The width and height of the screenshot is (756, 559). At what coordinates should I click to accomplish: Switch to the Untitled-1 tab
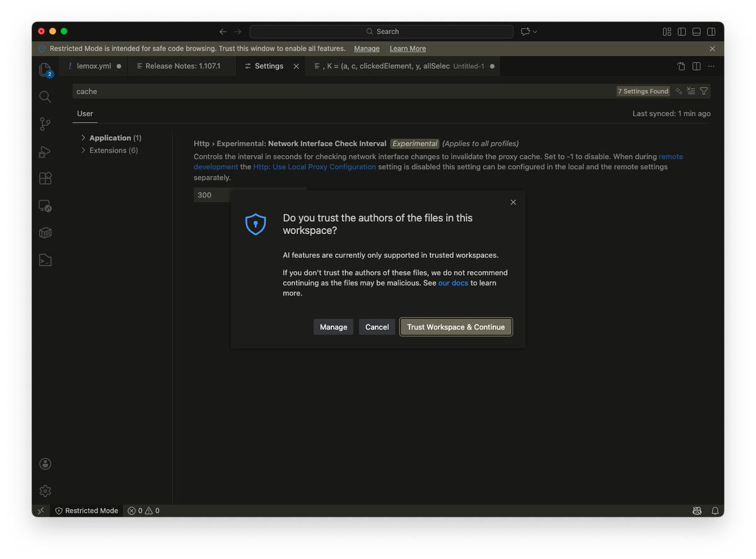[403, 66]
